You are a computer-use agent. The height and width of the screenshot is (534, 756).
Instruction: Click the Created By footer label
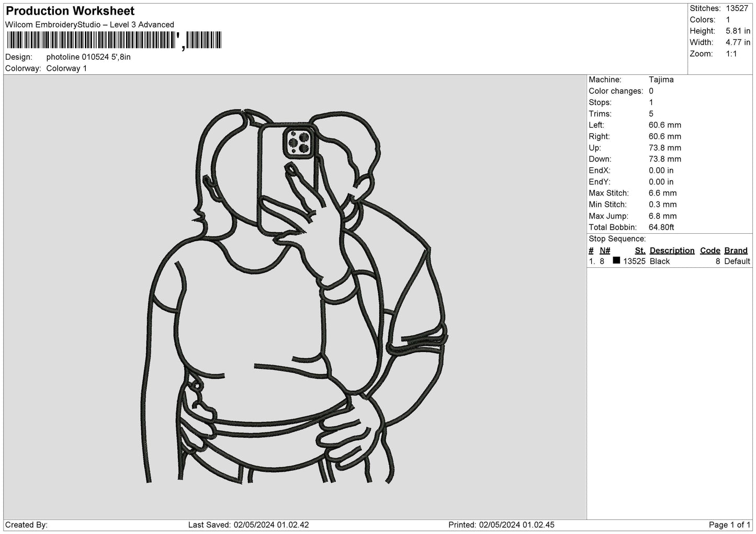click(x=27, y=525)
